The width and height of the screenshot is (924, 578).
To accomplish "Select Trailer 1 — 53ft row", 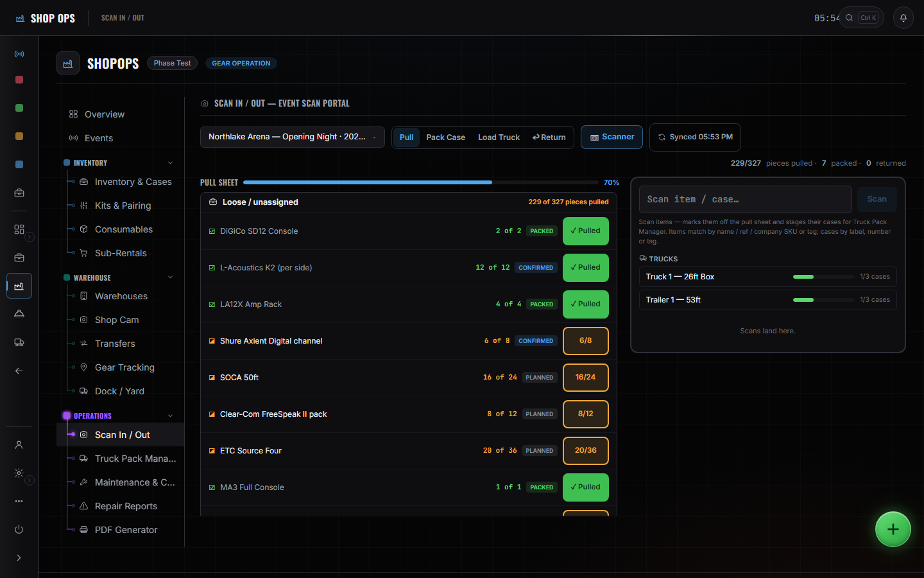I will tap(768, 300).
